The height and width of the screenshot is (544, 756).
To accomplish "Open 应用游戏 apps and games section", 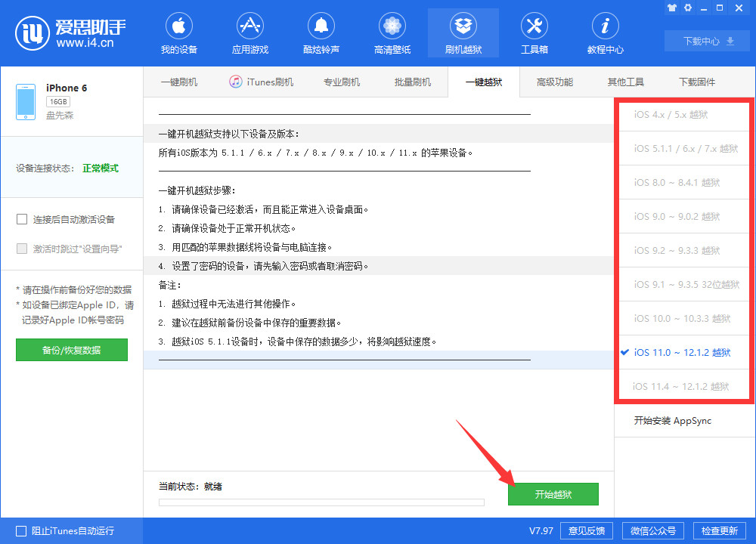I will [x=249, y=33].
